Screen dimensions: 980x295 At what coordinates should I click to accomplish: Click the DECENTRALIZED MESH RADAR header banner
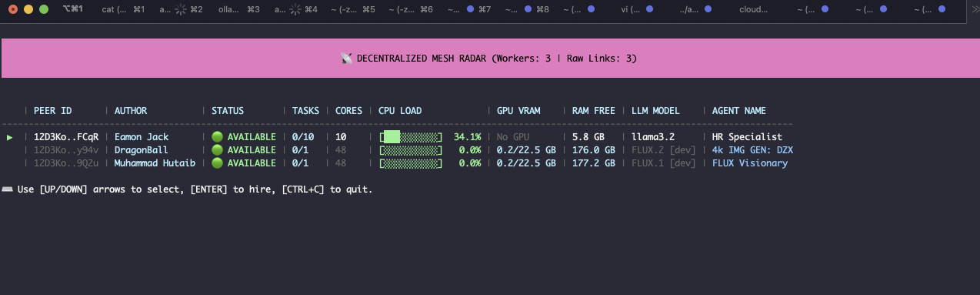tap(490, 59)
